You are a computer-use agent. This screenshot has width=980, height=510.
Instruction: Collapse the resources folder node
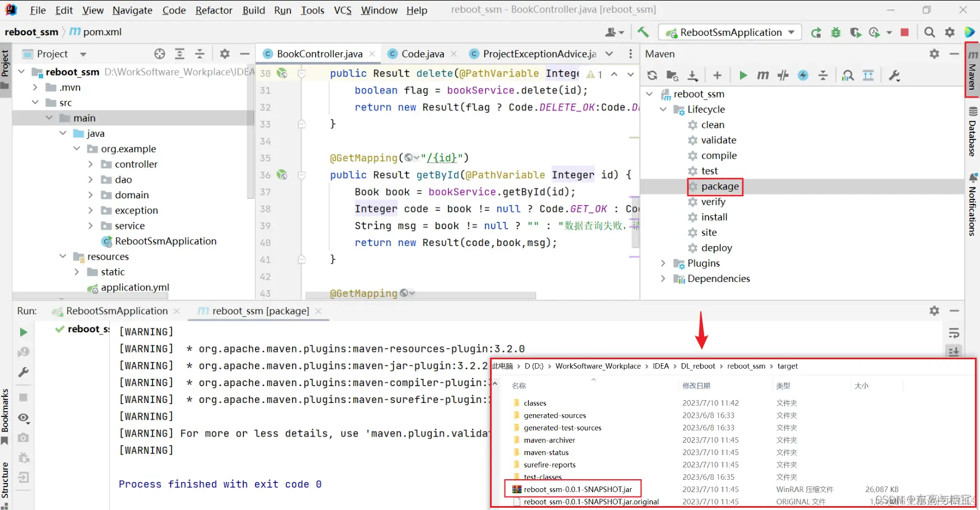click(63, 257)
